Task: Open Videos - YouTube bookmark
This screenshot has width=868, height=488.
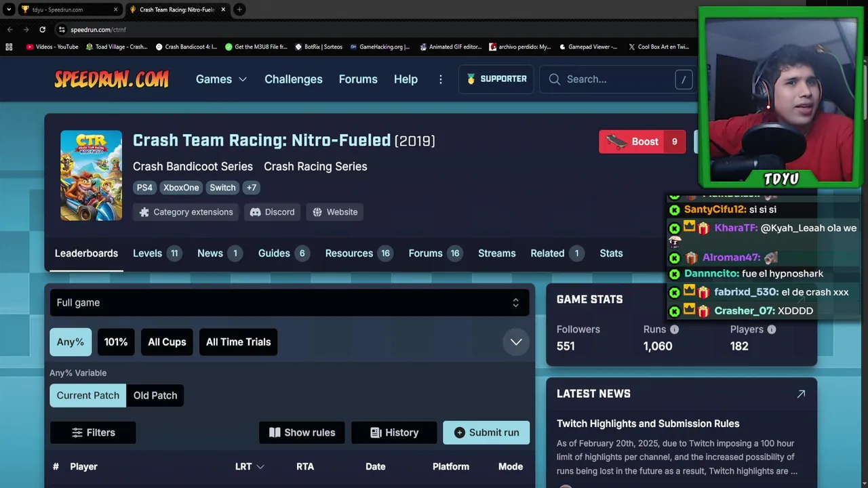Action: point(52,47)
